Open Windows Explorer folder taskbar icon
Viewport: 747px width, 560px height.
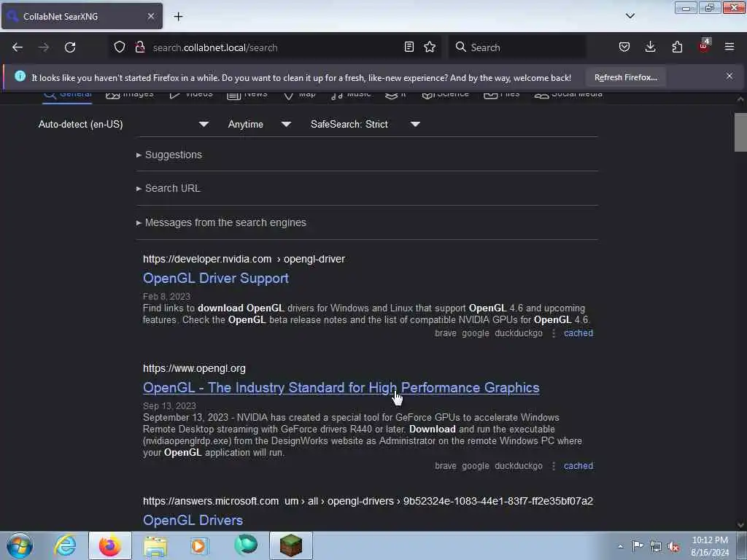click(155, 545)
